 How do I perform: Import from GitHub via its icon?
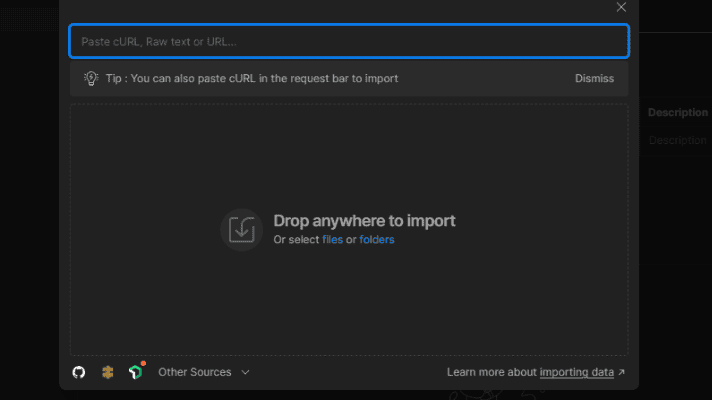coord(79,372)
